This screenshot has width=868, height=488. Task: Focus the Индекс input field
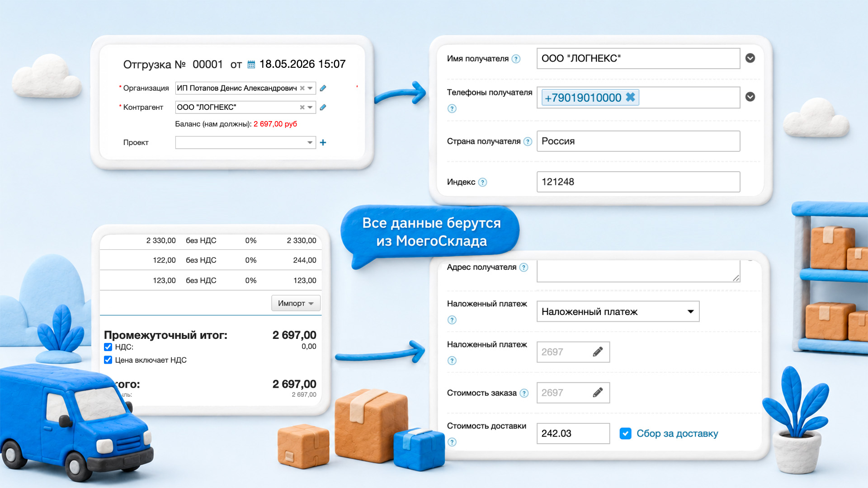click(x=638, y=182)
